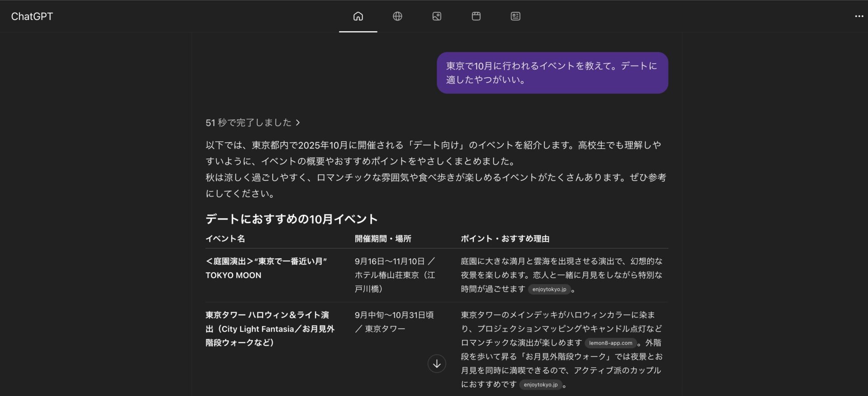Open the globe web search icon

click(397, 16)
